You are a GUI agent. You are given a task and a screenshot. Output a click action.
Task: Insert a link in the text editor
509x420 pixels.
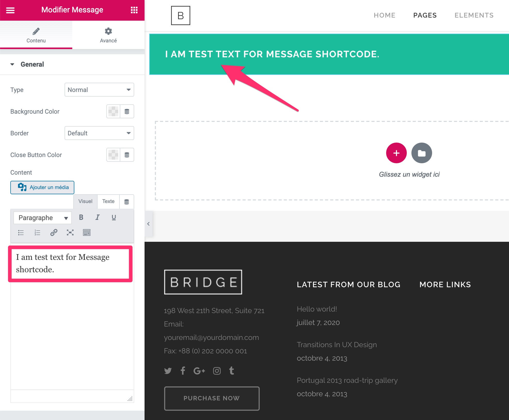click(54, 232)
